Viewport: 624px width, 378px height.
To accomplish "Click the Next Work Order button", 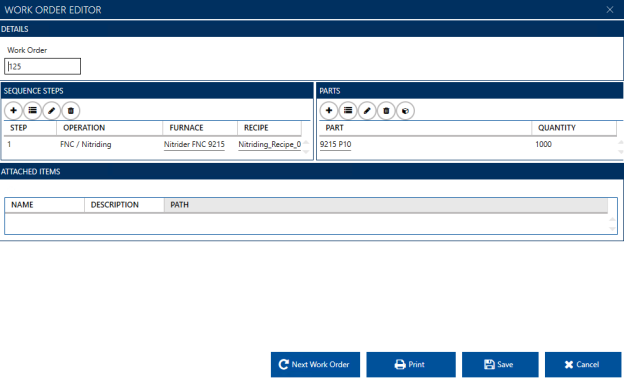I will 315,364.
